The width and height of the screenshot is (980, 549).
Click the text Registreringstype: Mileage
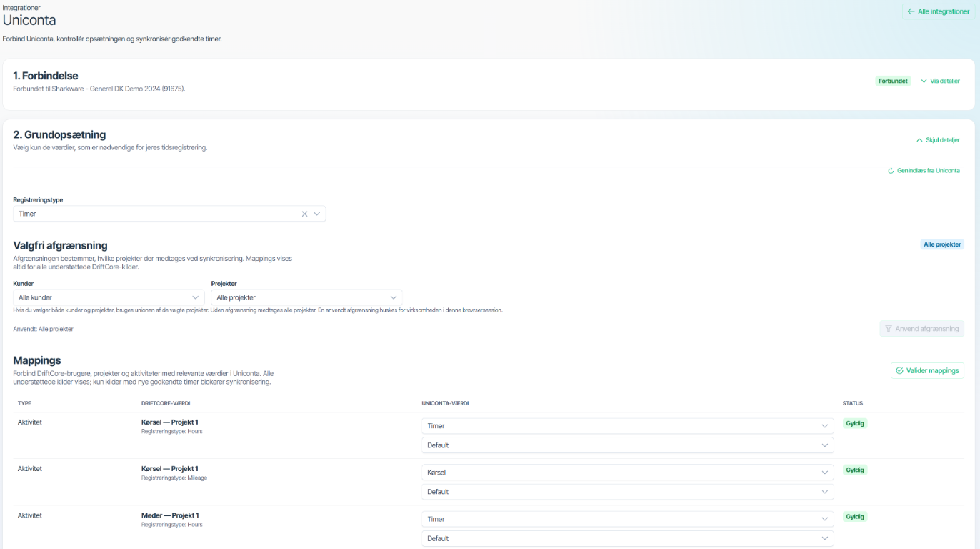[x=174, y=478]
